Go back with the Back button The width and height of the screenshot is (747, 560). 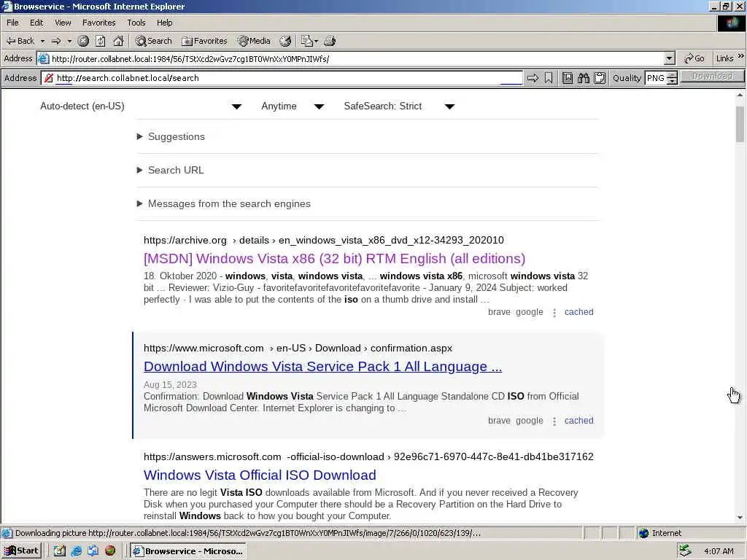(20, 41)
